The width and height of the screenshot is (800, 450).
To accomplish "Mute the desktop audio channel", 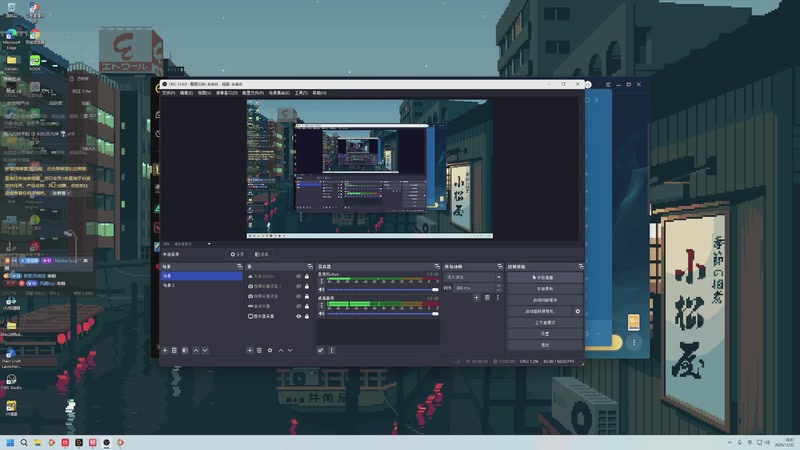I will (x=321, y=314).
